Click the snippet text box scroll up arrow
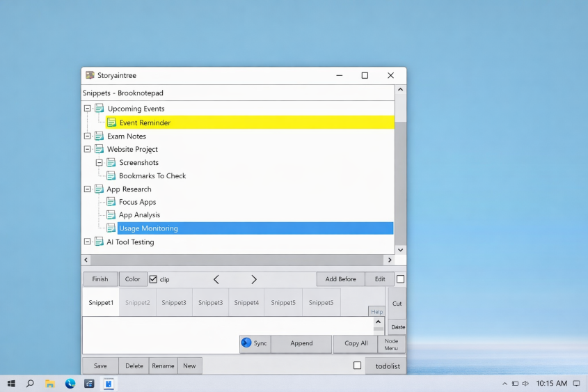This screenshot has width=588, height=392. tap(379, 322)
